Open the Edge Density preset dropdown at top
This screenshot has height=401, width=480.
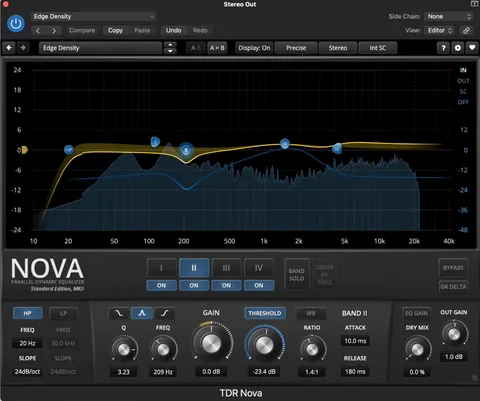(94, 16)
